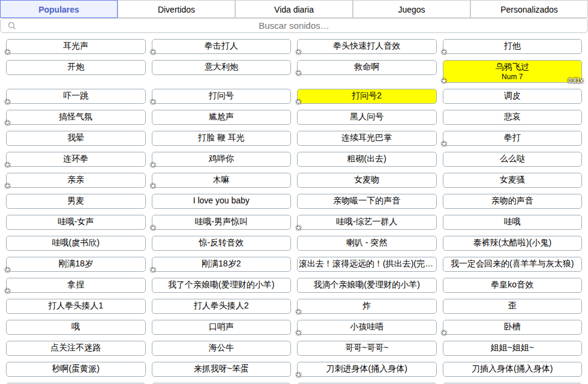Play the 拳皇ko音效 sound
Viewport: 588px width, 384px height.
[x=512, y=285]
